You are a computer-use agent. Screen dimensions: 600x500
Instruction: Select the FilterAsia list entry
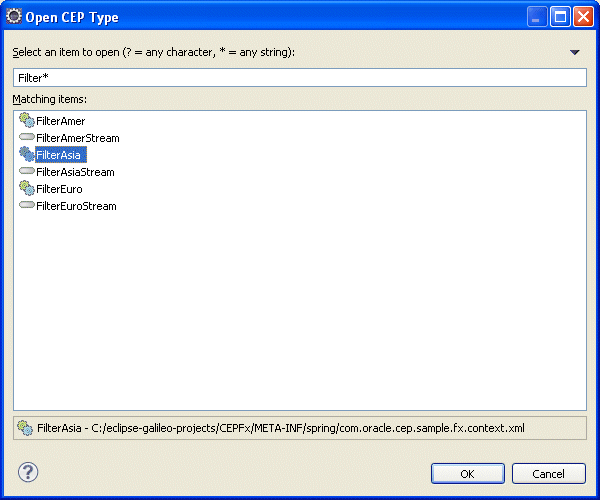(x=61, y=155)
